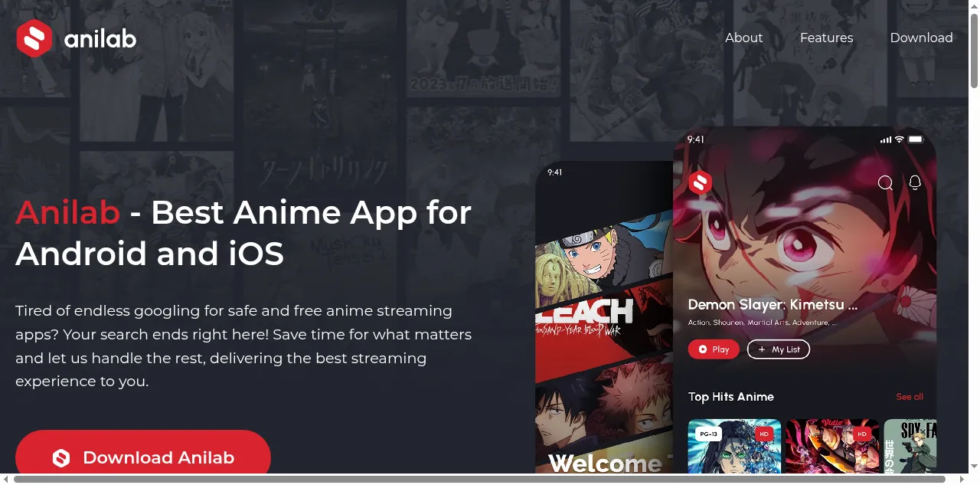The image size is (980, 485).
Task: Click the battery icon in phone status bar
Action: 916,139
